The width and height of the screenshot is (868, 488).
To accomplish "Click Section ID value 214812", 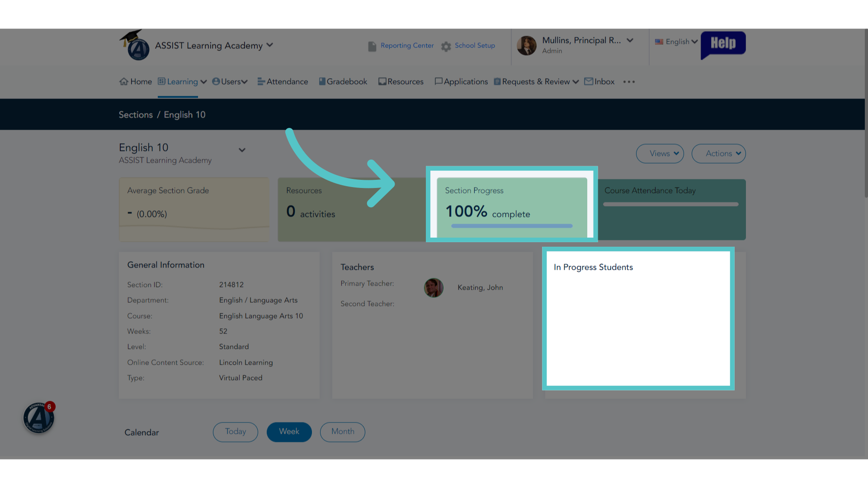I will coord(231,285).
